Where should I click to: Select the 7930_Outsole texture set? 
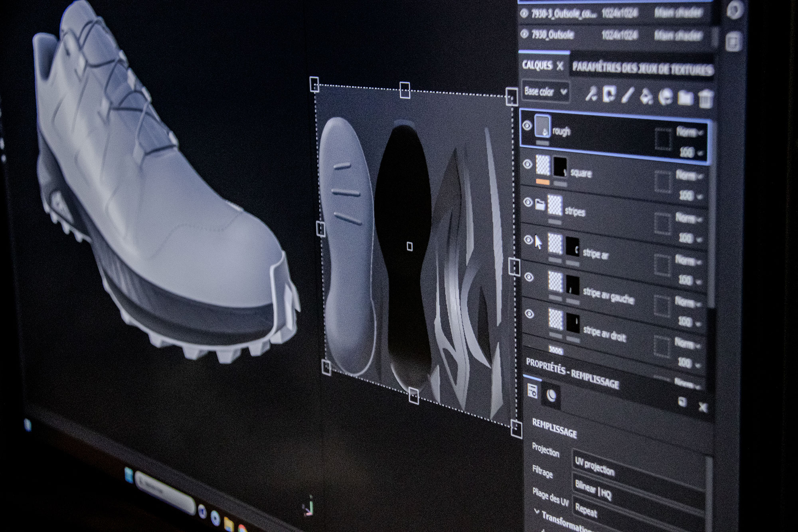553,35
